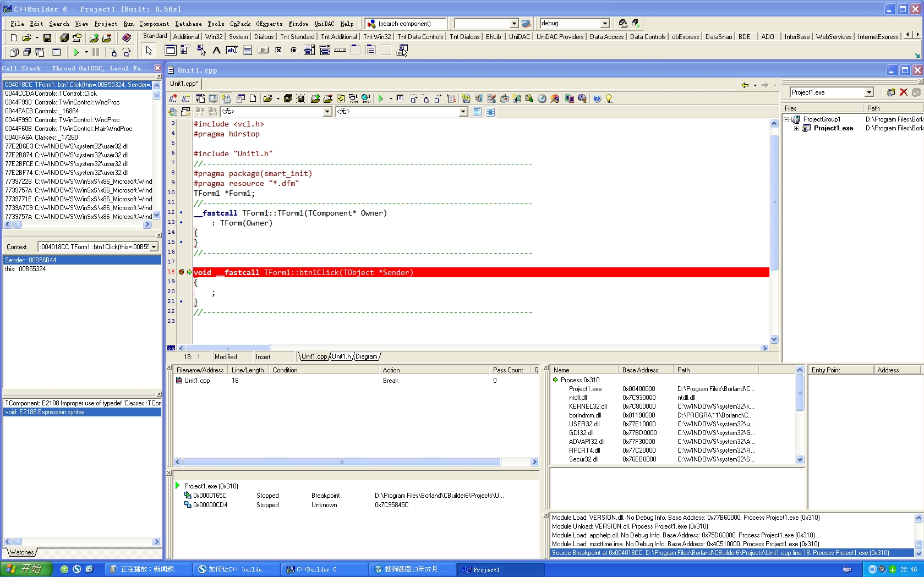Click the Path column header in Project Manager
This screenshot has height=577, width=924.
893,108
